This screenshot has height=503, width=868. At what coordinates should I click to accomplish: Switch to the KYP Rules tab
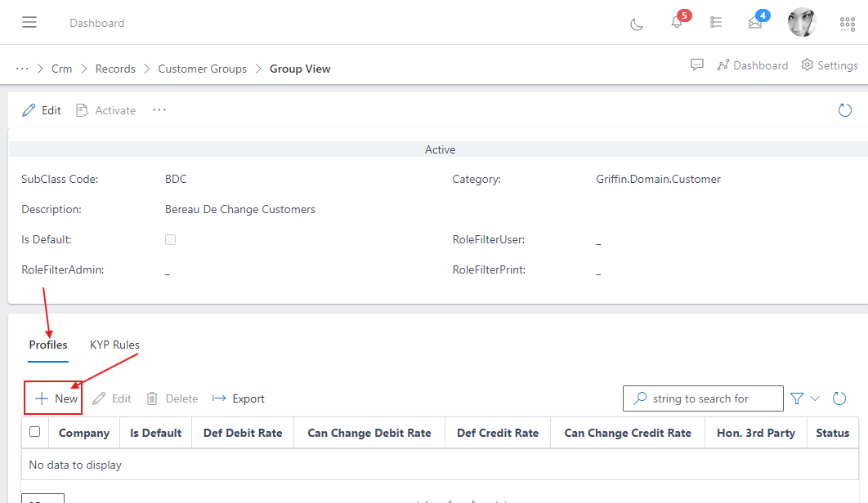(114, 345)
